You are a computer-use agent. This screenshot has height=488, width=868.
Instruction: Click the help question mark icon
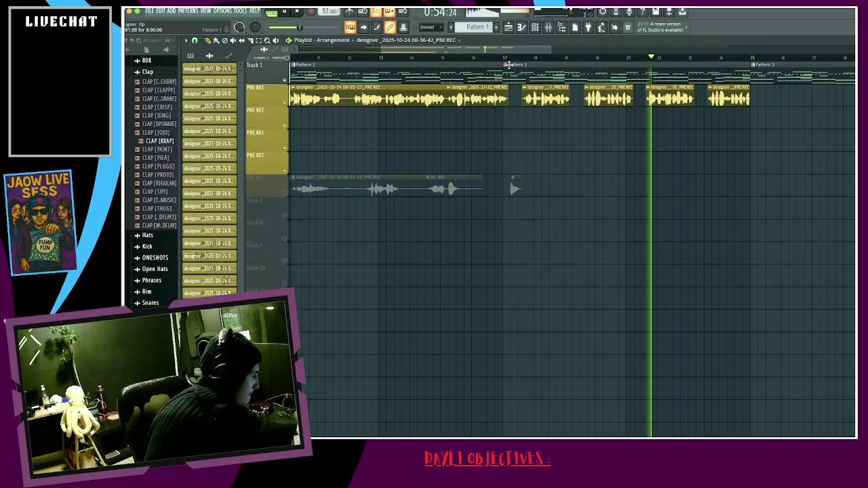pyautogui.click(x=642, y=12)
